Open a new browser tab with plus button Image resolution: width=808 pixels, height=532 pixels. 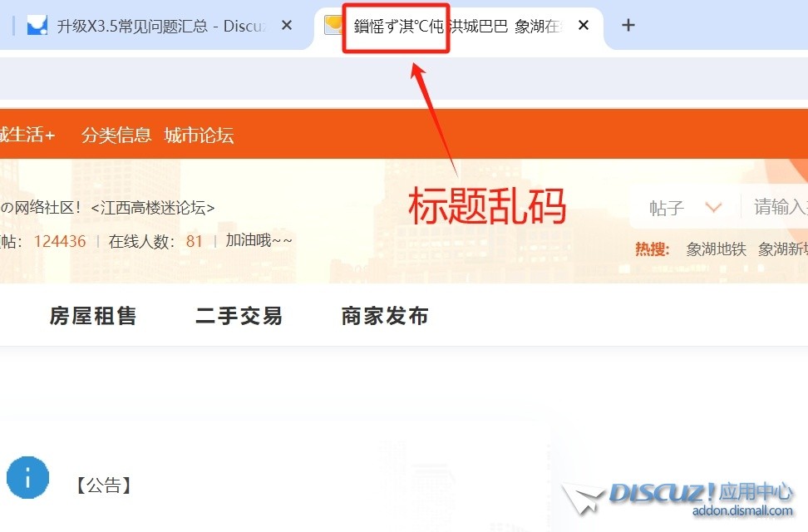[628, 26]
